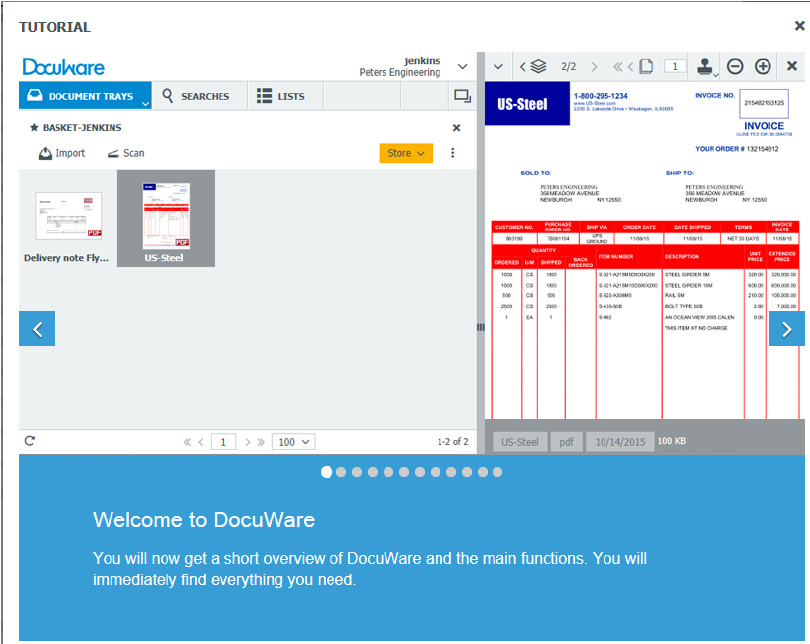The height and width of the screenshot is (644, 810).
Task: Open the stamp tool dropdown
Action: [707, 67]
